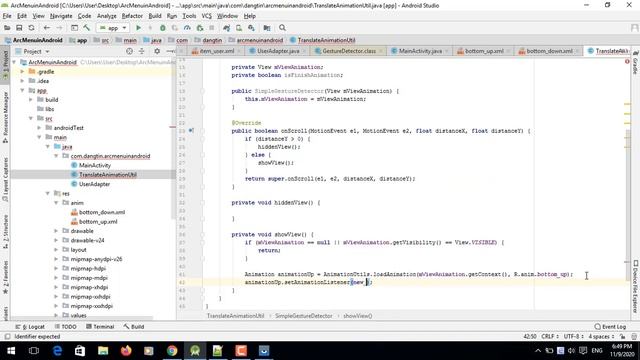The image size is (640, 360).
Task: Click the UTF-8 encoding status entry
Action: pos(573,337)
